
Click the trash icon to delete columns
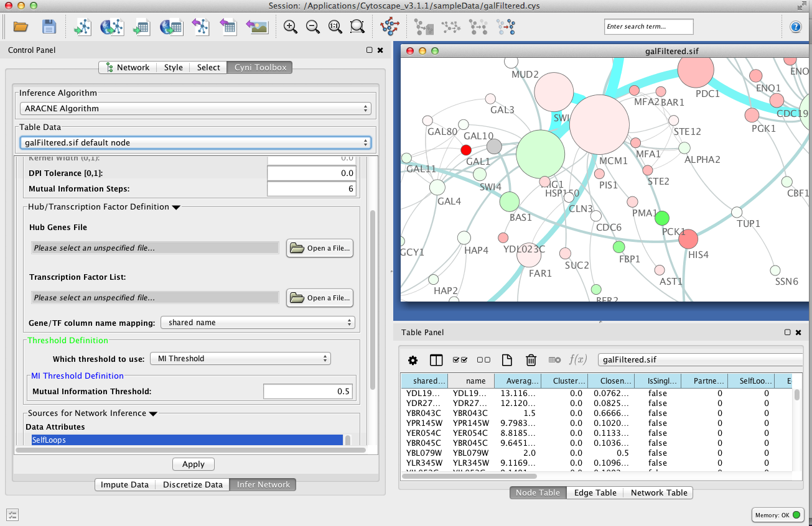pos(531,360)
